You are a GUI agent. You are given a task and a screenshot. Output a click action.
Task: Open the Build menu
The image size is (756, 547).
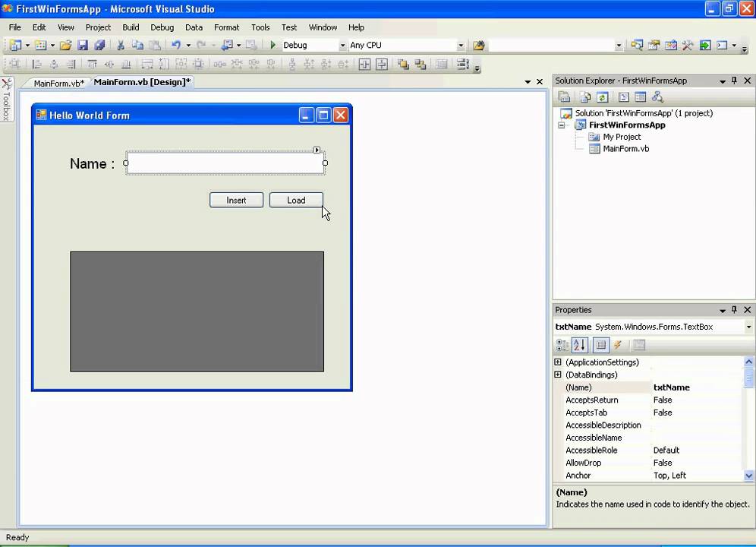(x=131, y=27)
